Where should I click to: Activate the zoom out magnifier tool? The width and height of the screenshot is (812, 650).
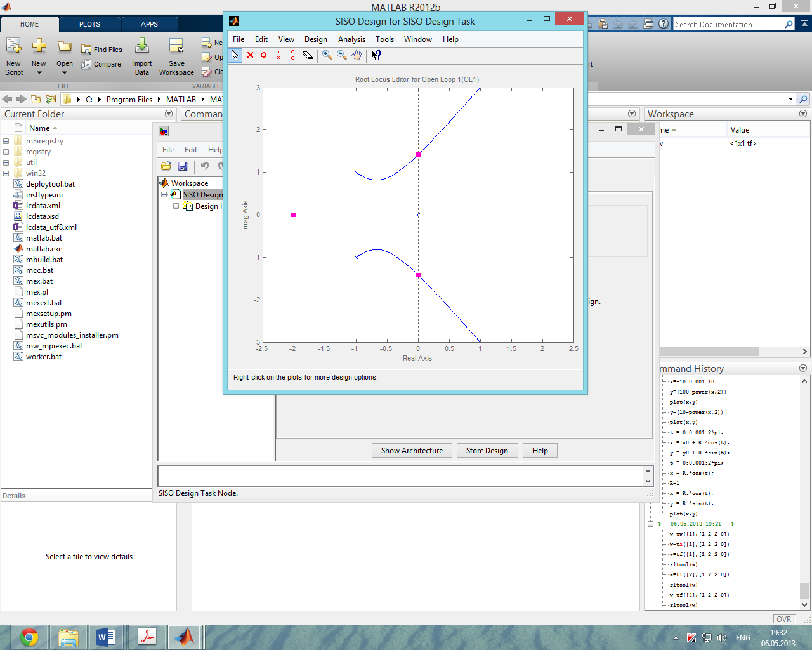[x=342, y=55]
